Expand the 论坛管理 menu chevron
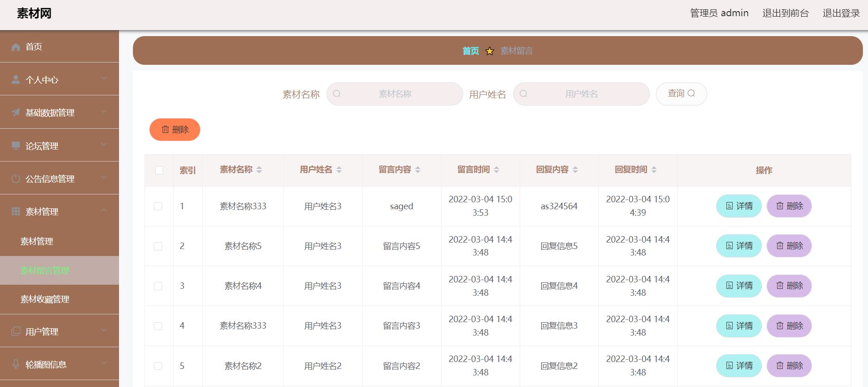 click(104, 144)
